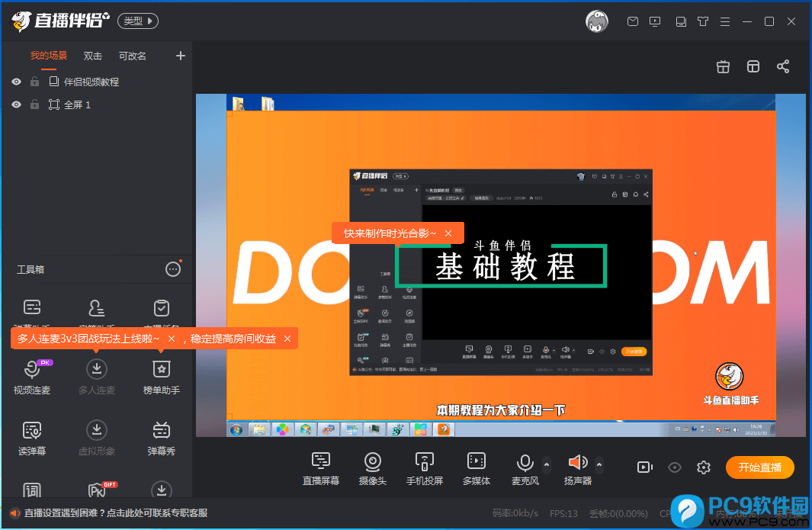Contact support via 直播设置遇到困难 link
Screen dimensions: 812x530
coord(116,513)
